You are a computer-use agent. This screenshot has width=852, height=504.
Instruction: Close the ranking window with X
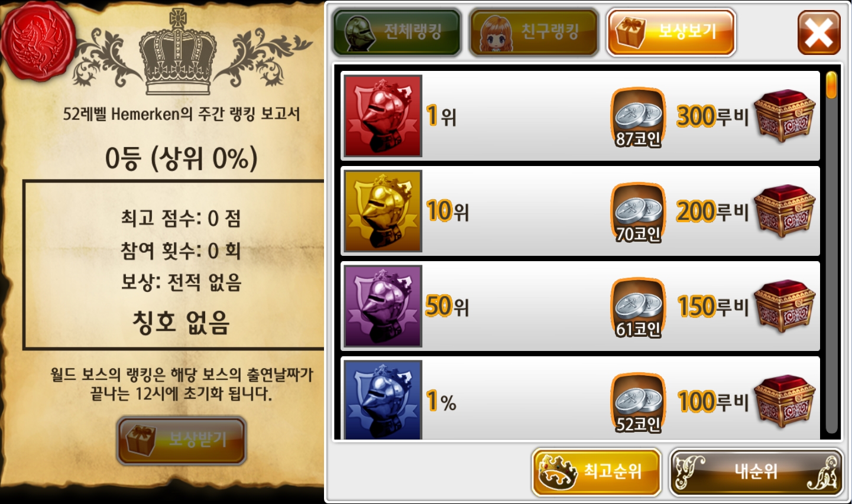coord(819,32)
